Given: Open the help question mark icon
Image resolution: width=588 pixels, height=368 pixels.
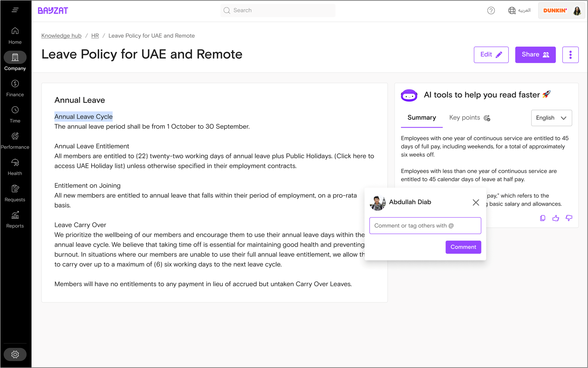Looking at the screenshot, I should 491,11.
